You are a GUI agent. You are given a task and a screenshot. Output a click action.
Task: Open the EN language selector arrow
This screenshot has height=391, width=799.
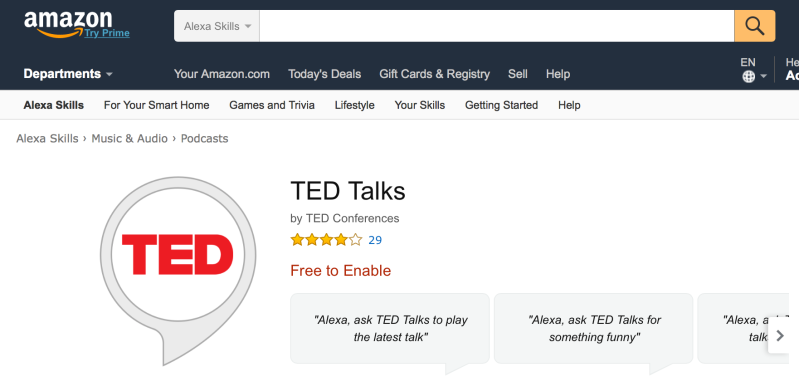(763, 76)
